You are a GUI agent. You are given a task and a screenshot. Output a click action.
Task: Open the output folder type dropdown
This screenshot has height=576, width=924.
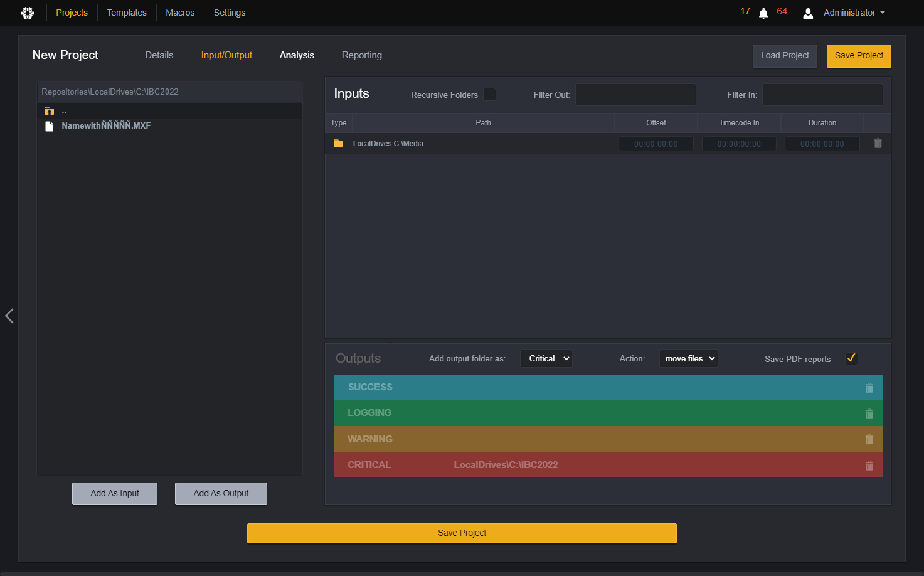pyautogui.click(x=546, y=359)
